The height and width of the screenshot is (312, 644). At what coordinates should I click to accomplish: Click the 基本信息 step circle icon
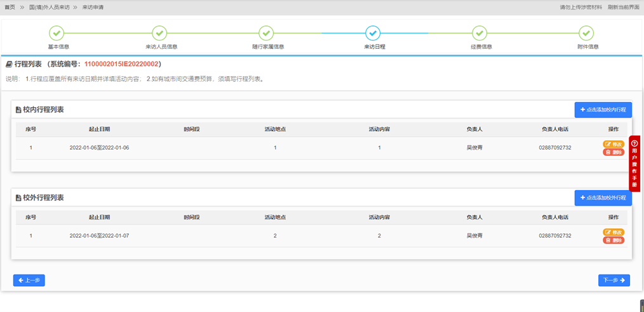[x=57, y=33]
